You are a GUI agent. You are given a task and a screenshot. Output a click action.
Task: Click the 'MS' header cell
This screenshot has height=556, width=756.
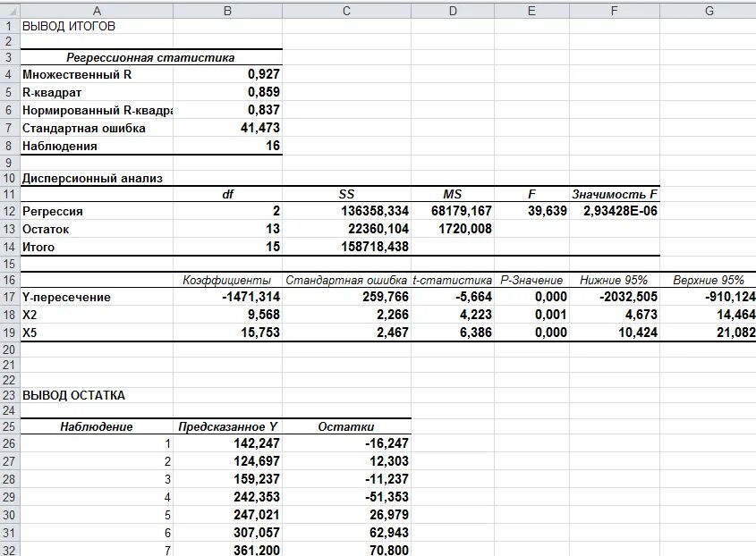point(453,194)
